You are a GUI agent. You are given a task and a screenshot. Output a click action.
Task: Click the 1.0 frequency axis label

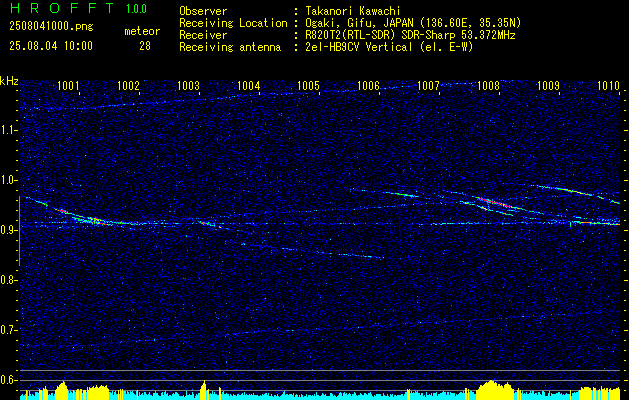coord(9,180)
